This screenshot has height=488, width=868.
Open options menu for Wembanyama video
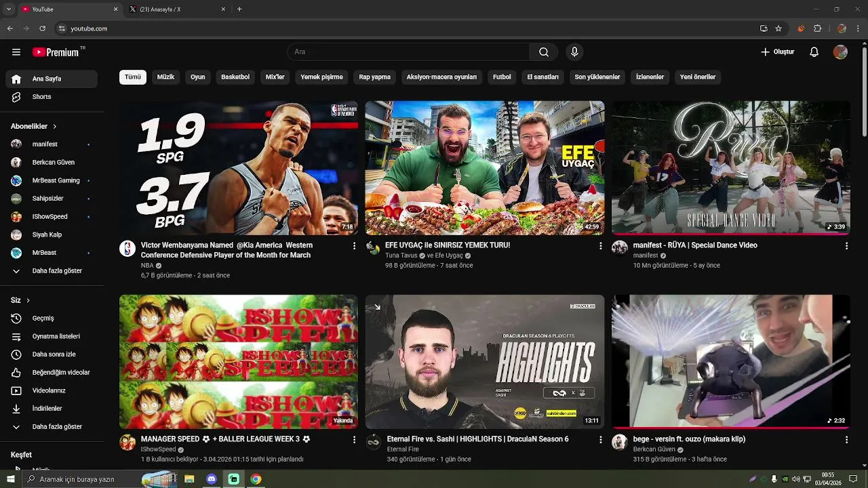(x=354, y=246)
